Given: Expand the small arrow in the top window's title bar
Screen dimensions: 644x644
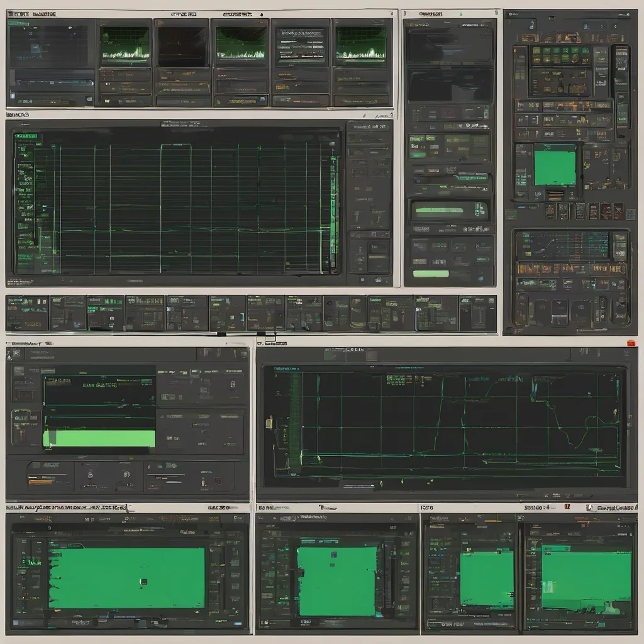Looking at the screenshot, I should point(262,13).
